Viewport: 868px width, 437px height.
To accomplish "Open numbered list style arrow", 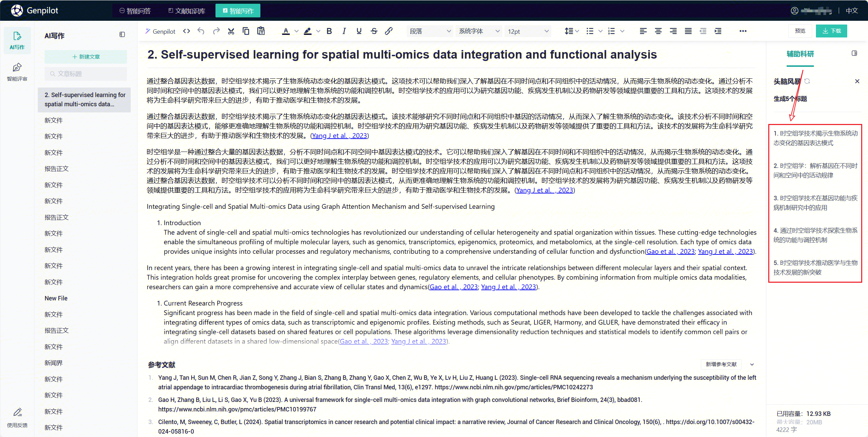I will [x=622, y=31].
